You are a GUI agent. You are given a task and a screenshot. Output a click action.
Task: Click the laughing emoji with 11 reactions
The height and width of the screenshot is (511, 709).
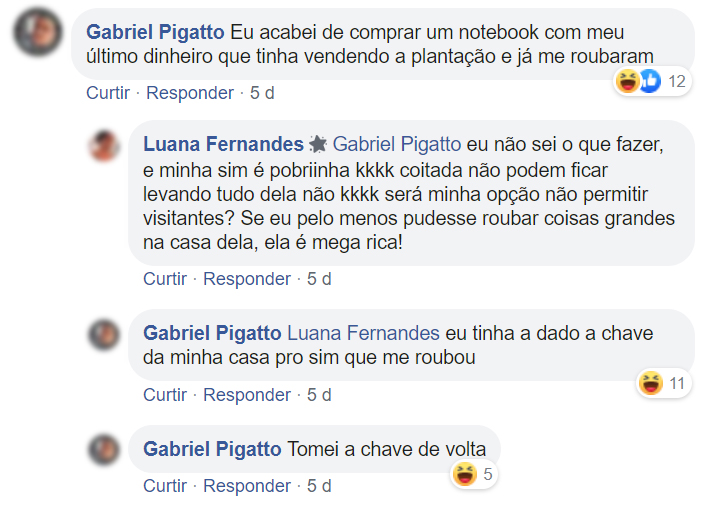coord(650,382)
